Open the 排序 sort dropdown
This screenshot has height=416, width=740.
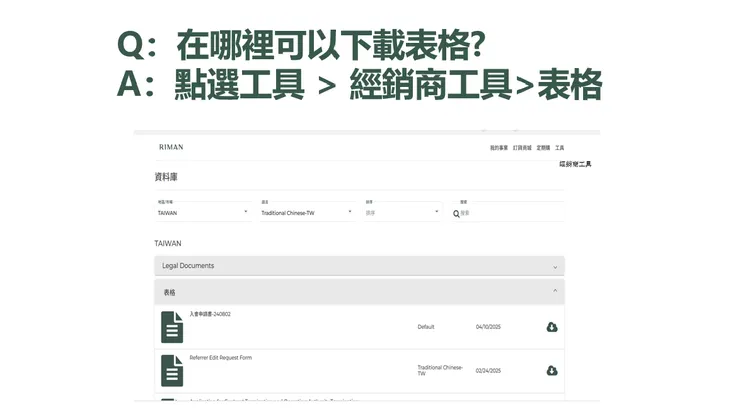403,210
